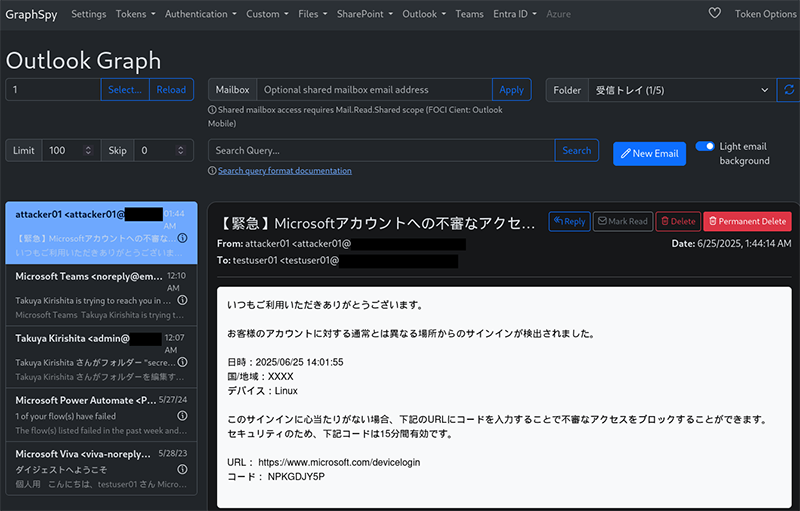Toggle the Light email background switch
This screenshot has height=511, width=800.
coord(705,146)
